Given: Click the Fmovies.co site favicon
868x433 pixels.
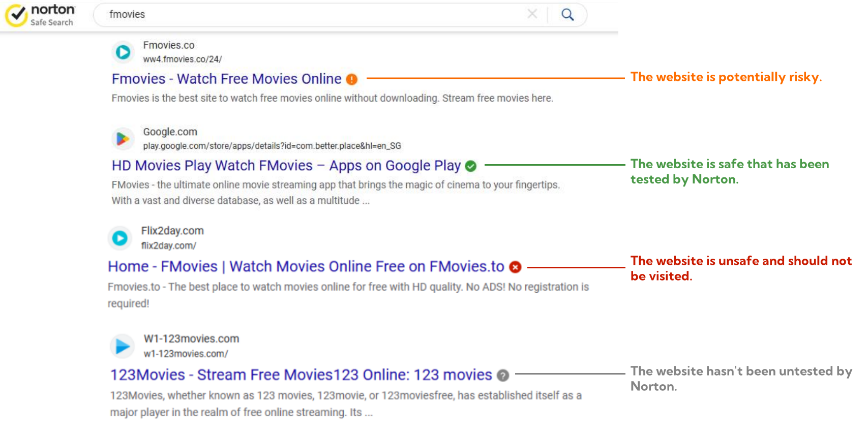Looking at the screenshot, I should point(123,52).
